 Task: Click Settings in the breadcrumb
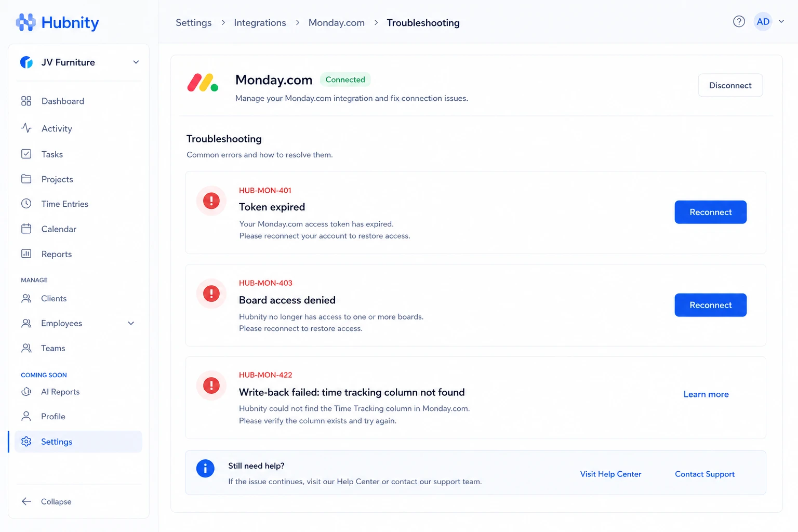[x=194, y=22]
